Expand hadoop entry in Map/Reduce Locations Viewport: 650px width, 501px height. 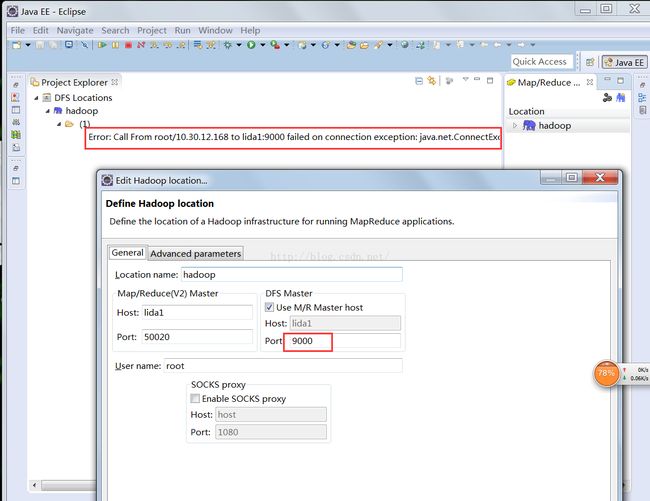515,125
